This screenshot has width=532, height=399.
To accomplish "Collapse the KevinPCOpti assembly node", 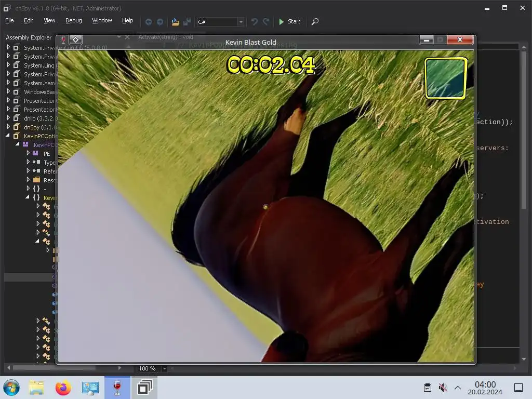I will 8,136.
